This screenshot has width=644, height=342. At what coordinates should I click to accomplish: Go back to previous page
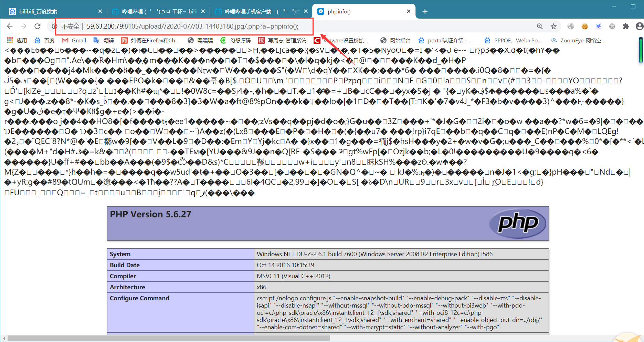[x=10, y=26]
